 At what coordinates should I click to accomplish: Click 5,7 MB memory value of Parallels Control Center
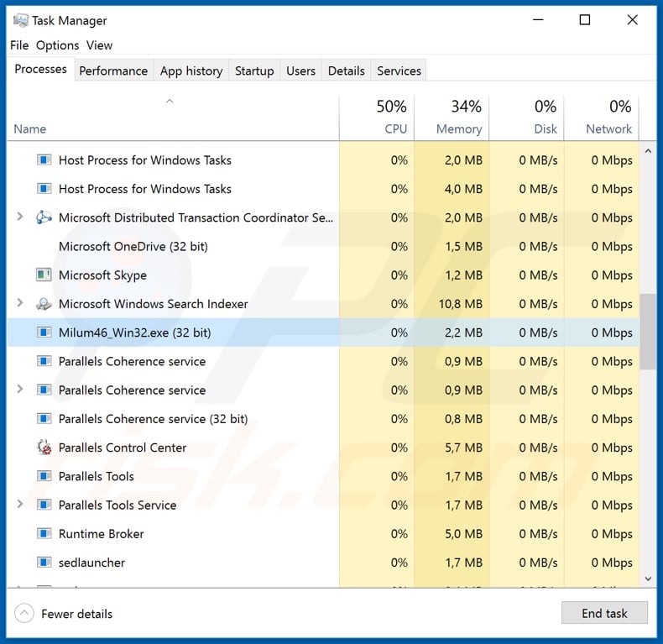pos(463,448)
